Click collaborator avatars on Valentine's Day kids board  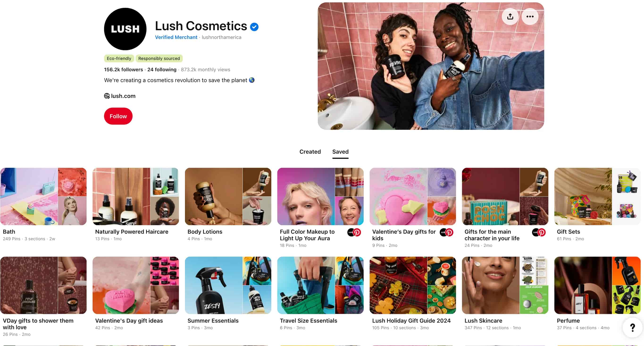[447, 232]
